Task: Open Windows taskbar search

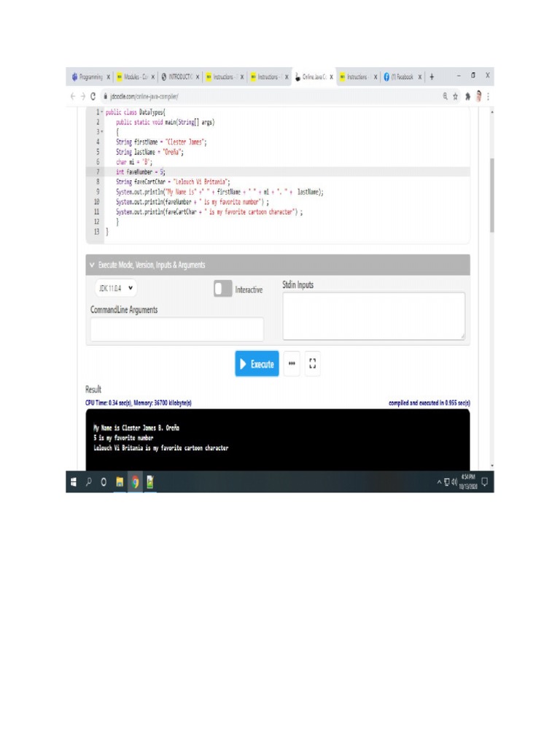Action: (x=88, y=482)
